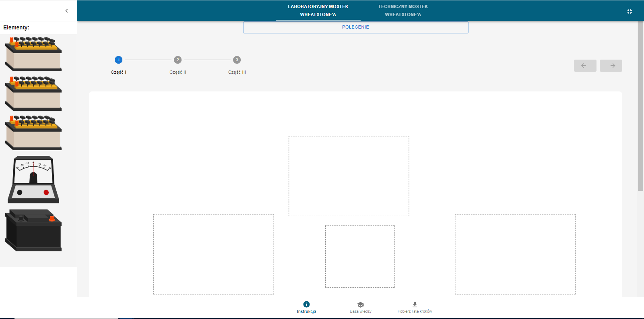Select the third decade resistor box
This screenshot has width=644, height=319.
click(x=33, y=133)
